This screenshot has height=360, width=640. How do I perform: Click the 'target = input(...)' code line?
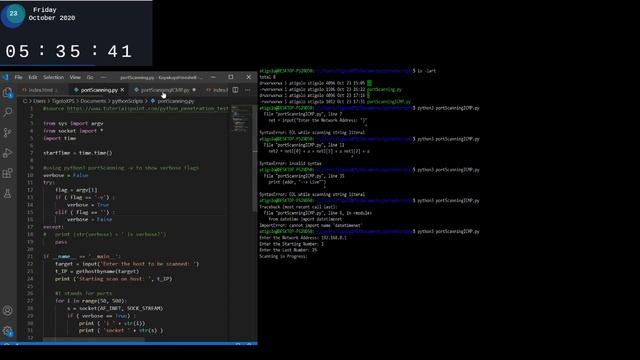tap(127, 264)
